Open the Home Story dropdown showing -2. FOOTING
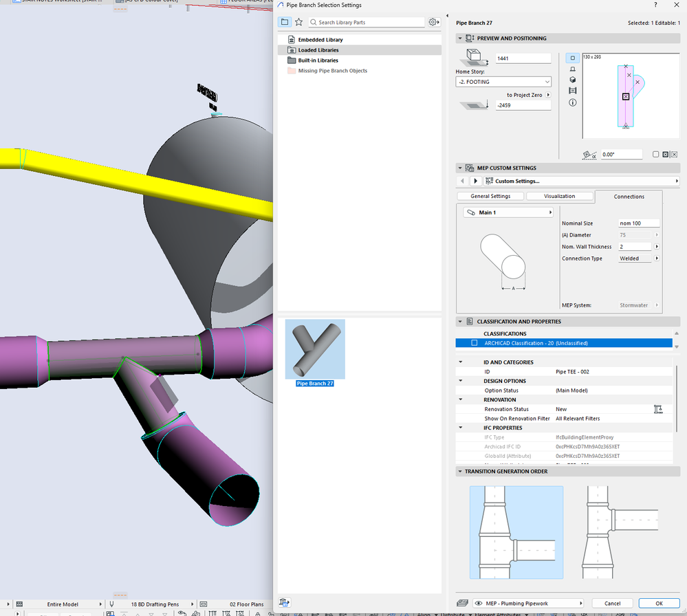The height and width of the screenshot is (616, 687). click(x=503, y=81)
